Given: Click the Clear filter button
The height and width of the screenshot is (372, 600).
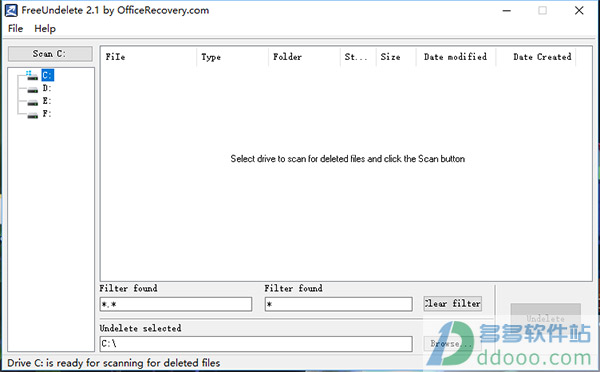Looking at the screenshot, I should (x=452, y=303).
